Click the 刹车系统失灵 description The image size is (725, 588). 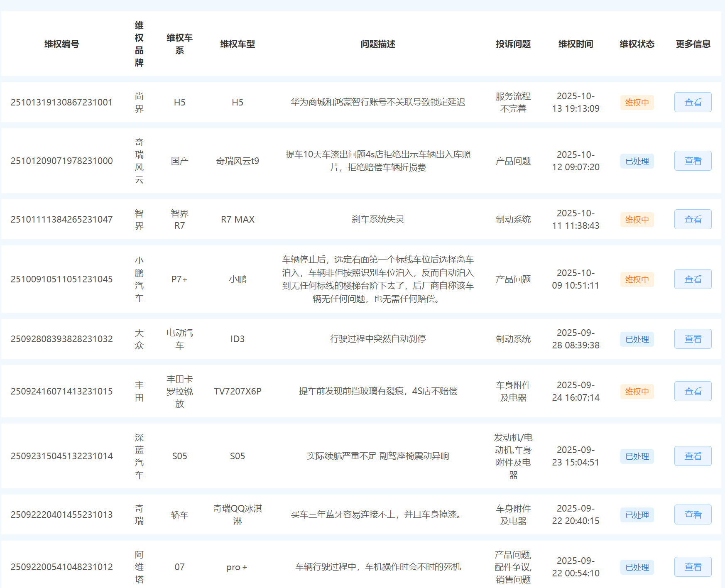click(378, 219)
